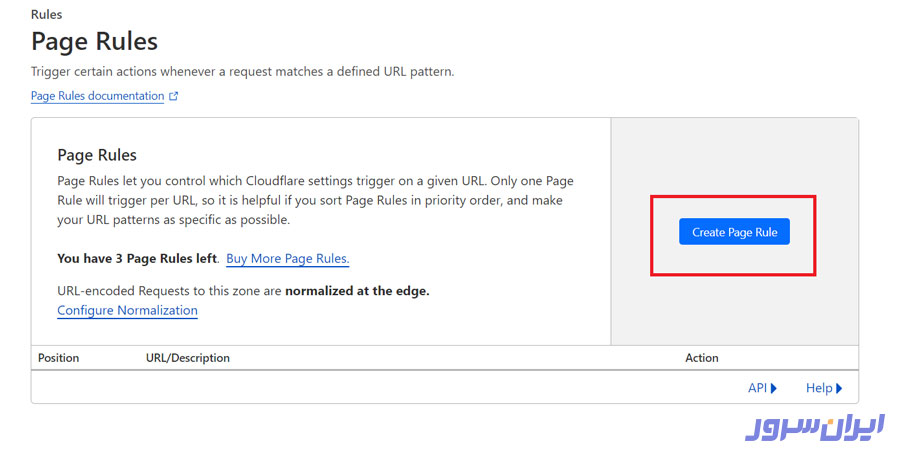Click the "Trigger certain actions" subtitle text
The height and width of the screenshot is (450, 900).
coord(242,72)
